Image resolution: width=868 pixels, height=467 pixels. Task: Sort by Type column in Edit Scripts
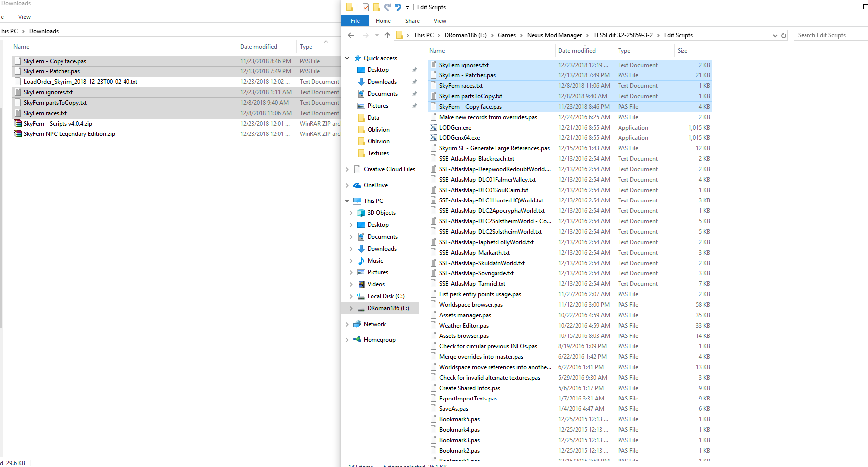(x=624, y=51)
